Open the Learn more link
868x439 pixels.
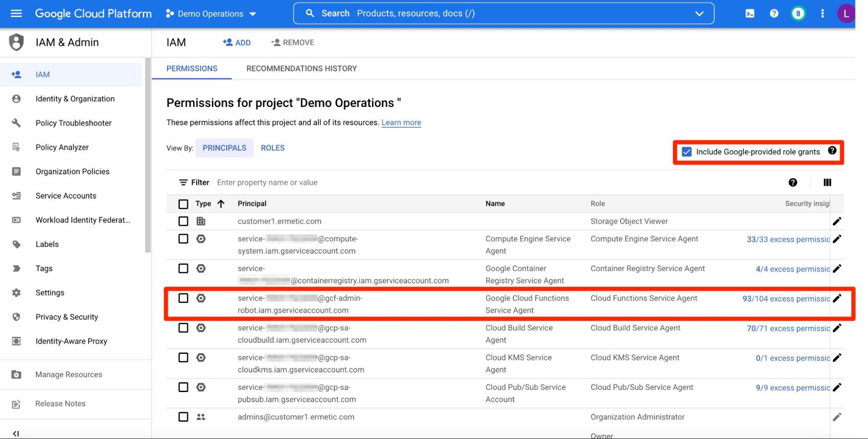pyautogui.click(x=401, y=123)
